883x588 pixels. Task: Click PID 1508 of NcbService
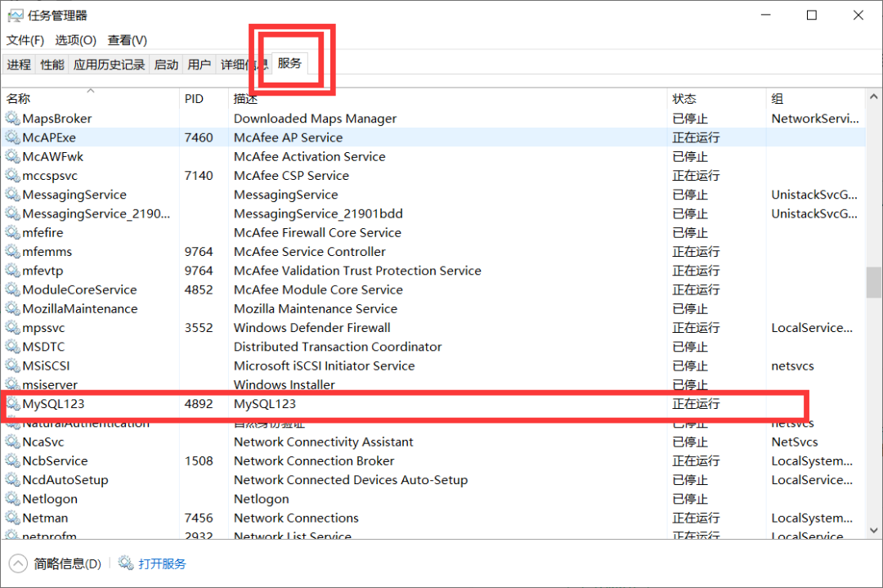(199, 460)
